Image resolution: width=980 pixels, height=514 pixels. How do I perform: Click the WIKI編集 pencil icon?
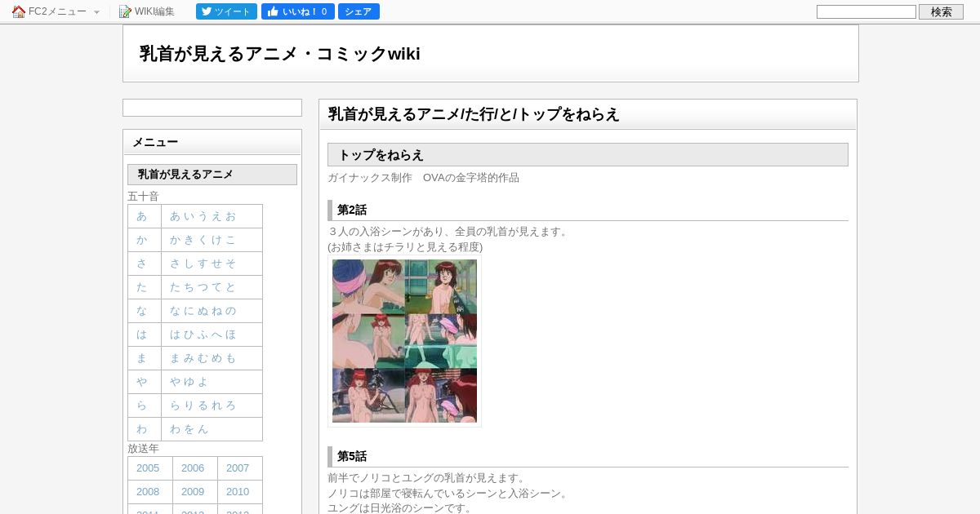[x=125, y=11]
